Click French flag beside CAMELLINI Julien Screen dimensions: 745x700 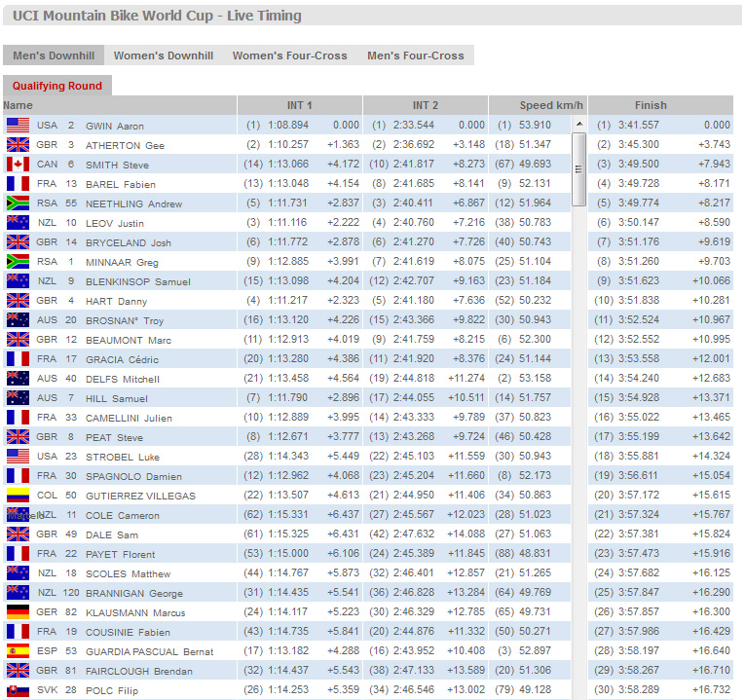click(x=19, y=418)
